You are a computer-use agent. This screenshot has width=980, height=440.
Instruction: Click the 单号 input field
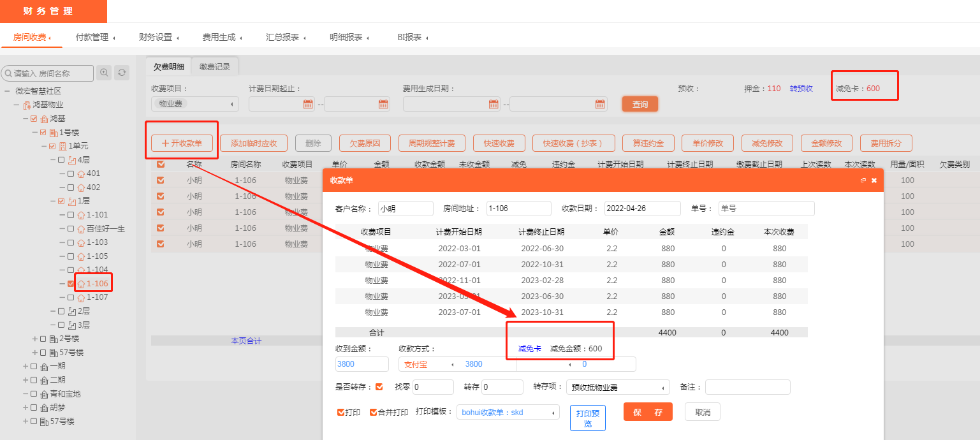pos(766,209)
